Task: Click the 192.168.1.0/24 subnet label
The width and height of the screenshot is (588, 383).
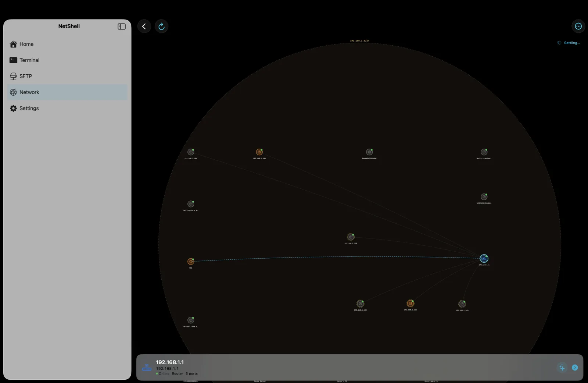Action: pyautogui.click(x=359, y=41)
